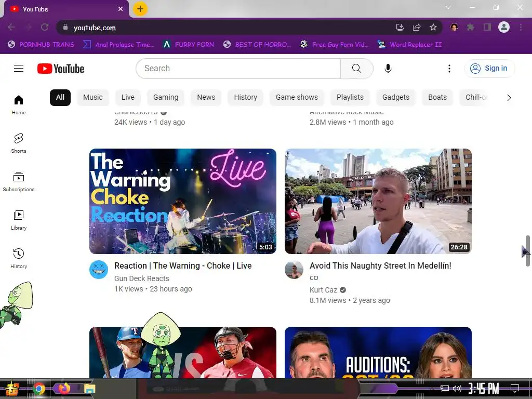The image size is (532, 399).
Task: Click the search magnifier button
Action: (356, 69)
